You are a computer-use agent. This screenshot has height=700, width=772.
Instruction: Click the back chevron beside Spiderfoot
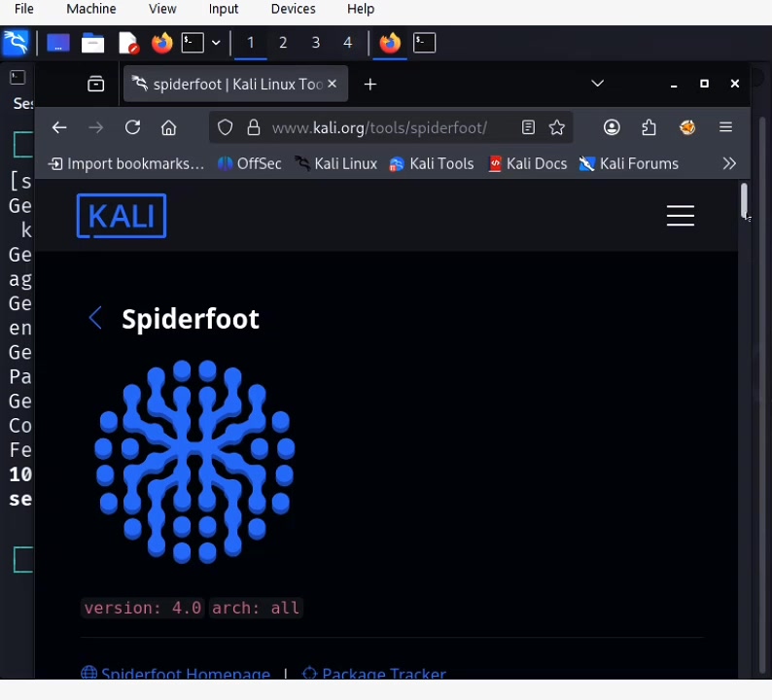tap(95, 319)
